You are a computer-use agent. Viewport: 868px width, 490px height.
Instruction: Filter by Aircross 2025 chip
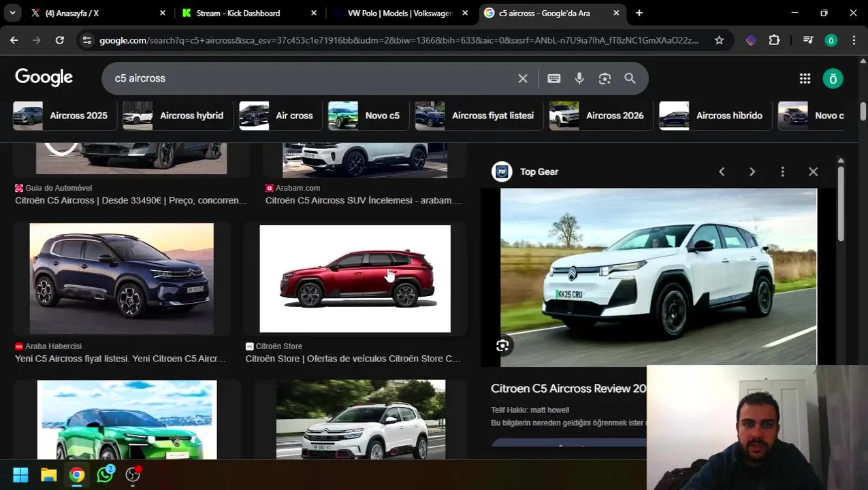coord(65,116)
